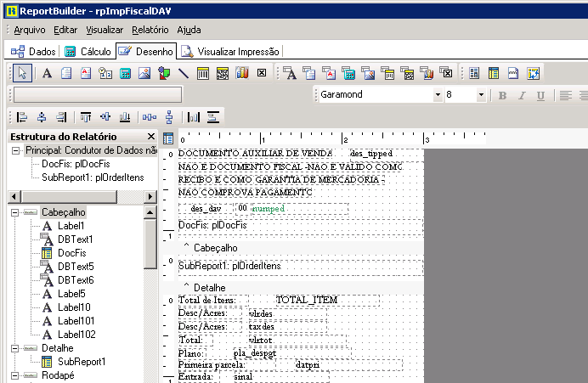Align selected objects to bottom edges
Image resolution: width=588 pixels, height=383 pixels.
[125, 117]
